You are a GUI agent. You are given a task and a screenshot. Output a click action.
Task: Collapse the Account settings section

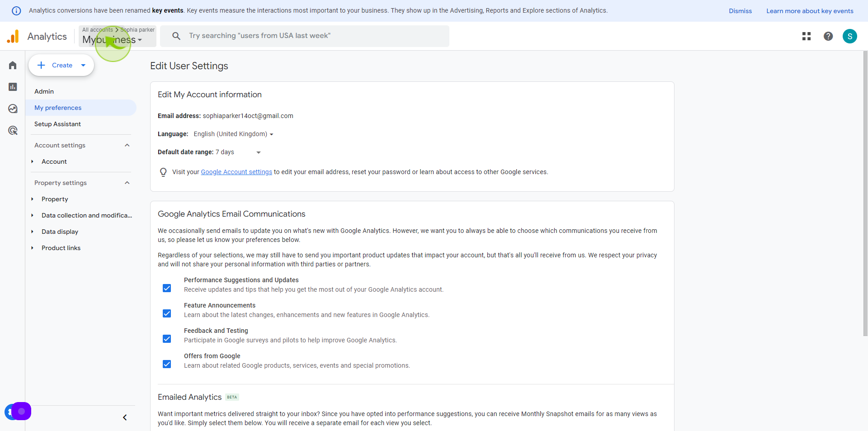point(127,145)
